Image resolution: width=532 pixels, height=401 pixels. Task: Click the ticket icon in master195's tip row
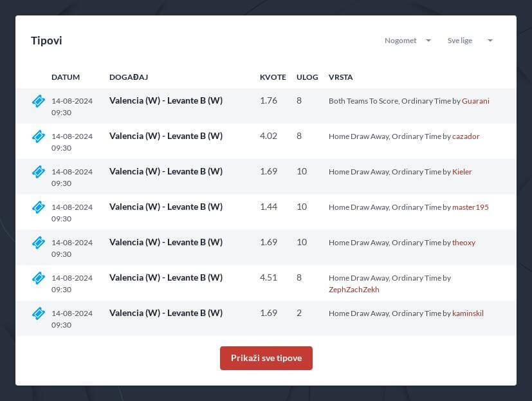(39, 207)
